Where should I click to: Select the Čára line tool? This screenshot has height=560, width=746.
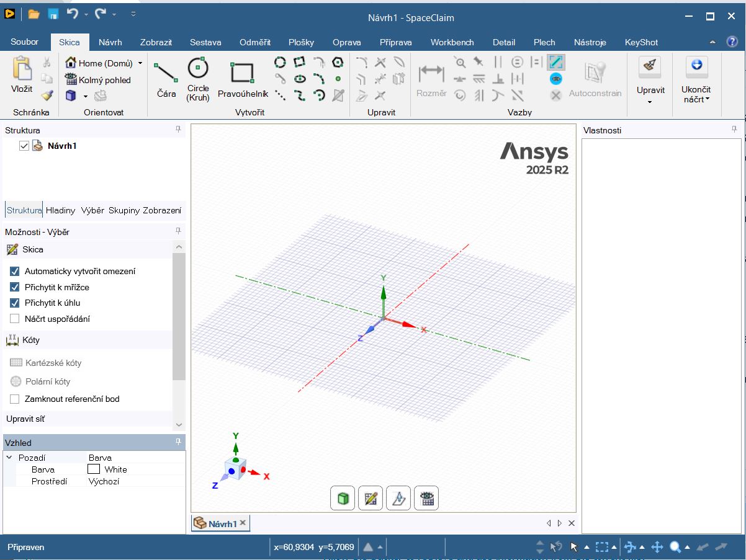[x=166, y=79]
